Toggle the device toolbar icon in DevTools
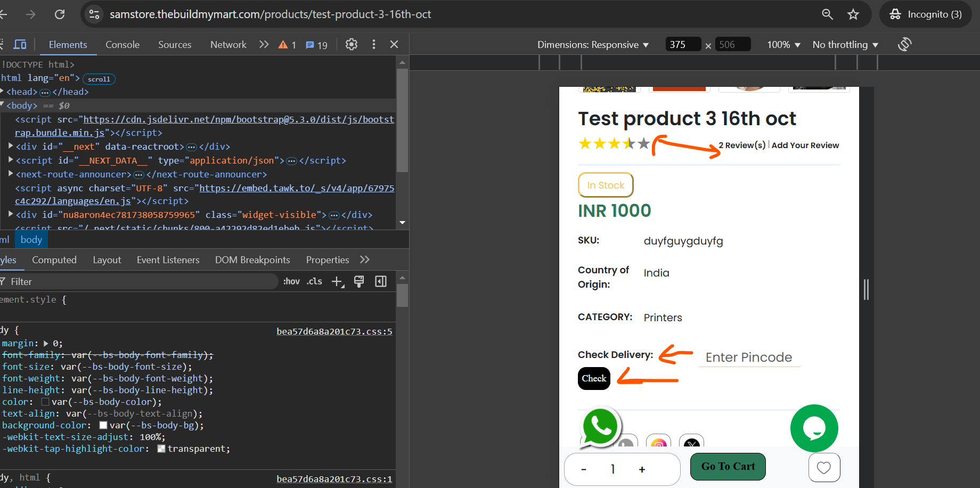Screen dimensions: 980x488 click(20, 45)
